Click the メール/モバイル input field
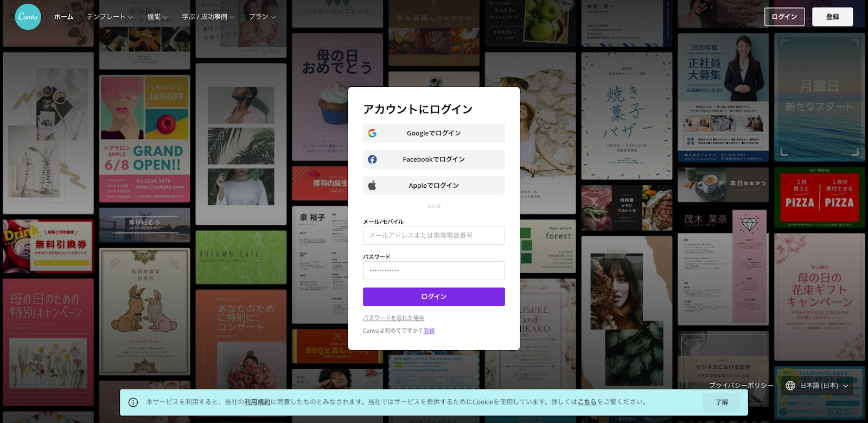This screenshot has height=423, width=868. [434, 236]
